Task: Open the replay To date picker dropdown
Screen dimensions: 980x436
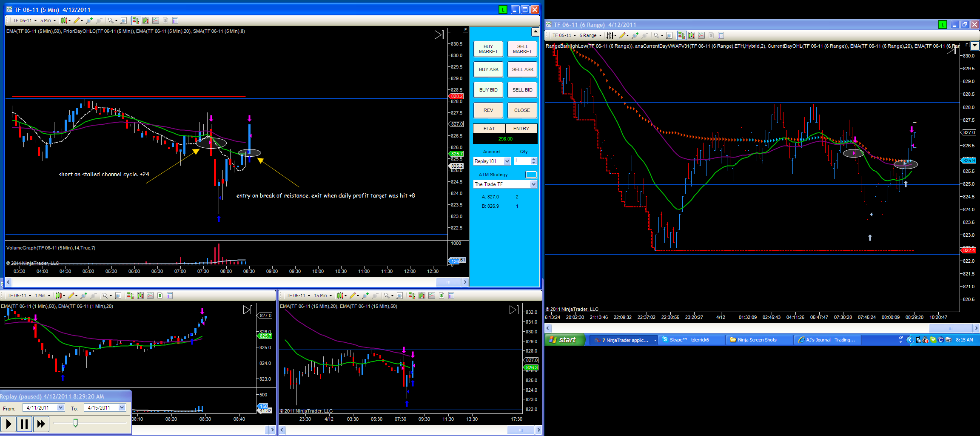Action: [122, 407]
